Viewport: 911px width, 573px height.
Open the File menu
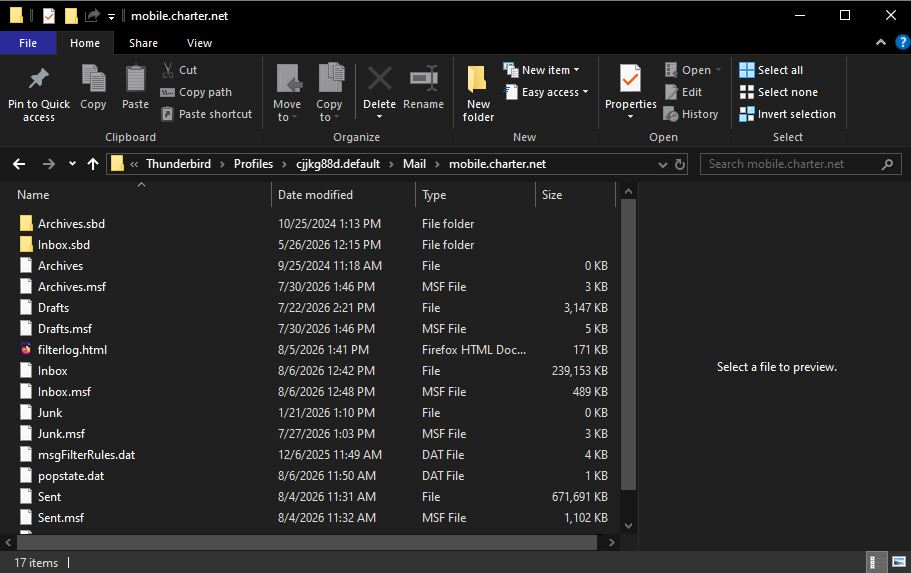[28, 43]
